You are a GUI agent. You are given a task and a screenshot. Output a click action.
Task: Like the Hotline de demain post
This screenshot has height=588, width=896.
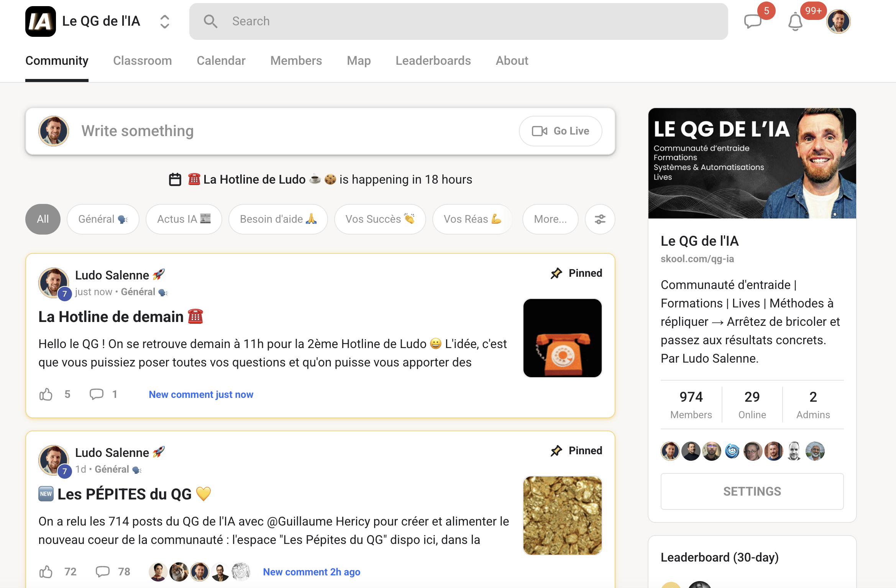click(x=46, y=394)
